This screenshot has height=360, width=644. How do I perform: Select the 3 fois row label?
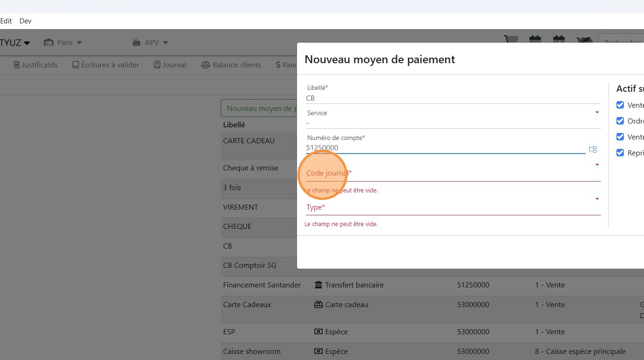click(232, 187)
